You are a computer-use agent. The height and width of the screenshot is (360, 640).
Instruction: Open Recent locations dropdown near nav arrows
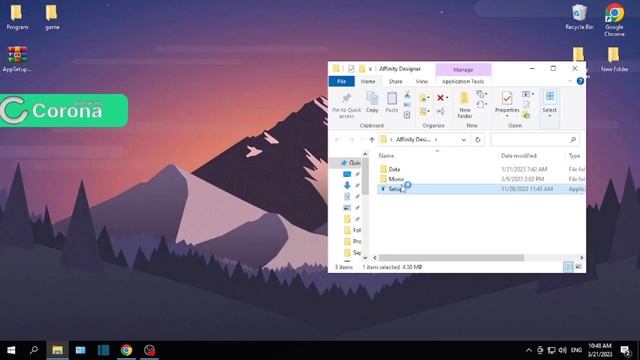click(362, 140)
